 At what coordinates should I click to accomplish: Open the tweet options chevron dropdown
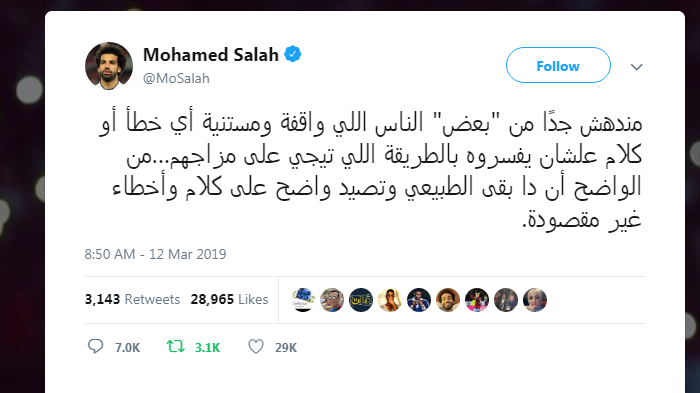tap(636, 67)
